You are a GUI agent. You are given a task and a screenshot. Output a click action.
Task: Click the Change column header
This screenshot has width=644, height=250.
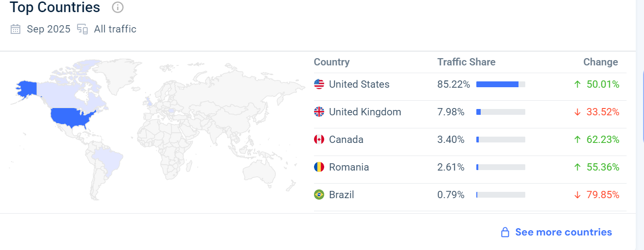click(x=600, y=62)
